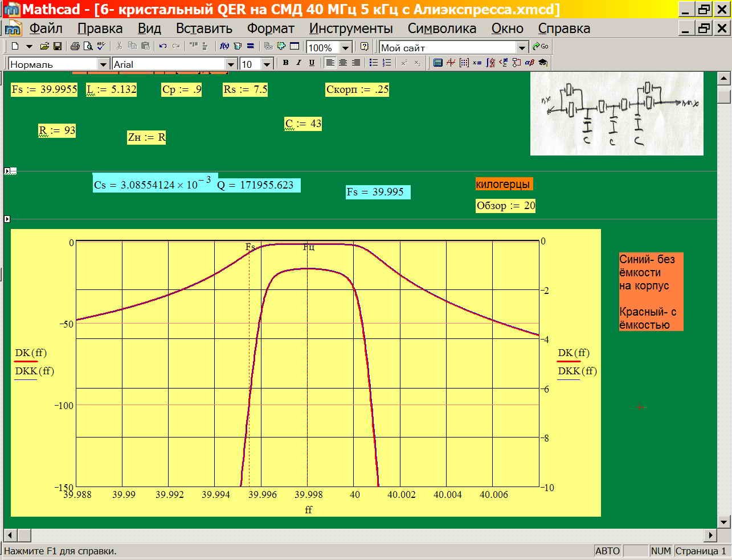
Task: Open the Matrix toolbar palette
Action: pyautogui.click(x=464, y=63)
